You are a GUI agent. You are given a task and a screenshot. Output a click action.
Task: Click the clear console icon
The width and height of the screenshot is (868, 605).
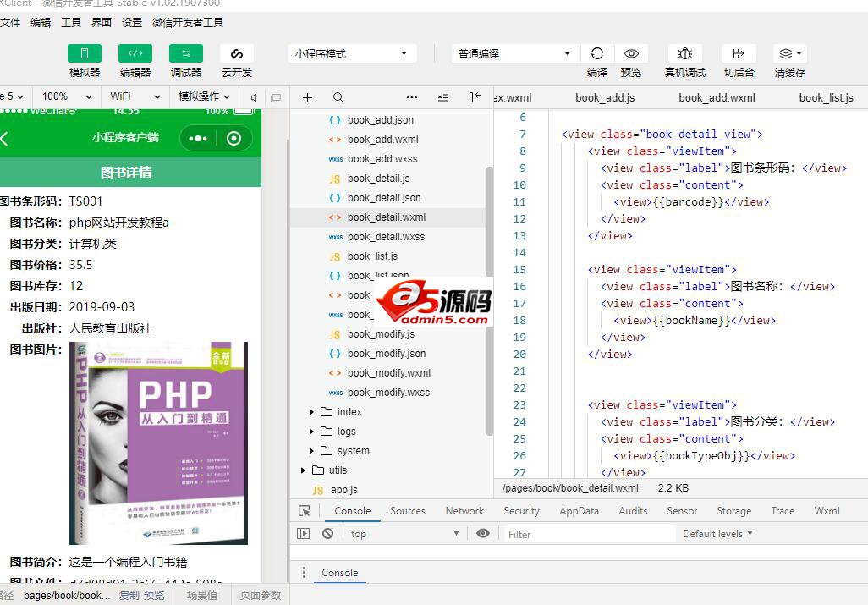pyautogui.click(x=327, y=534)
